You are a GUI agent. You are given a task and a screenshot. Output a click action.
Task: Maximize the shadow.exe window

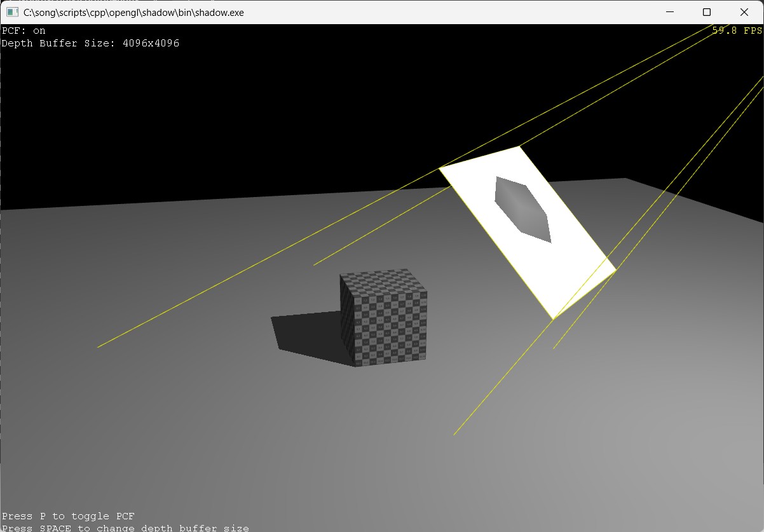pos(706,12)
